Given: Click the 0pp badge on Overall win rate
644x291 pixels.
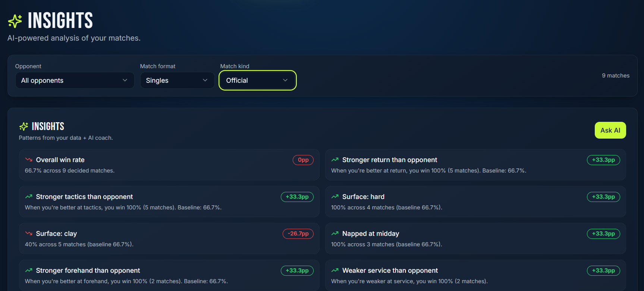Looking at the screenshot, I should tap(303, 160).
